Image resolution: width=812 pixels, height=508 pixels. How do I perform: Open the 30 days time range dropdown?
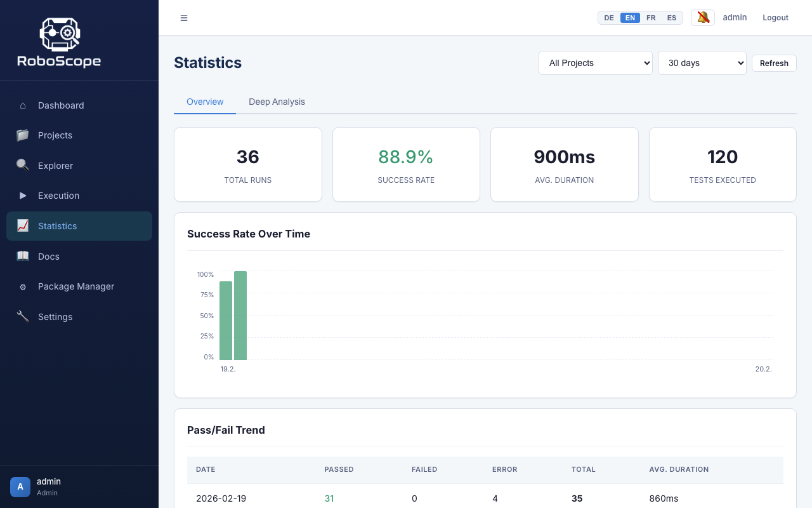[x=702, y=63]
